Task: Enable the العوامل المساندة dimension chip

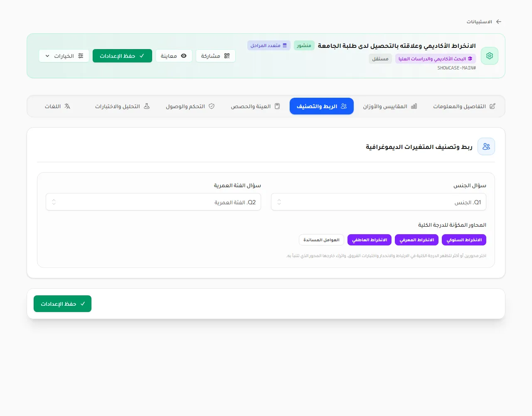Action: coord(321,240)
